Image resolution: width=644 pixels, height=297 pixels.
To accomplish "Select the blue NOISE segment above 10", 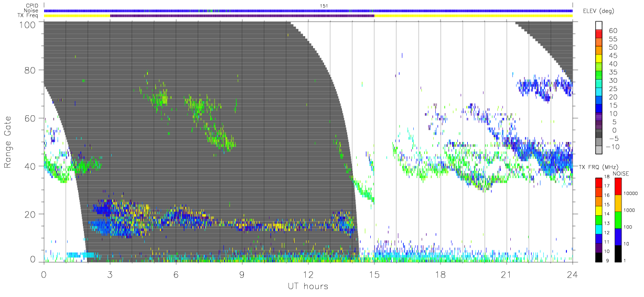I will coord(617,237).
